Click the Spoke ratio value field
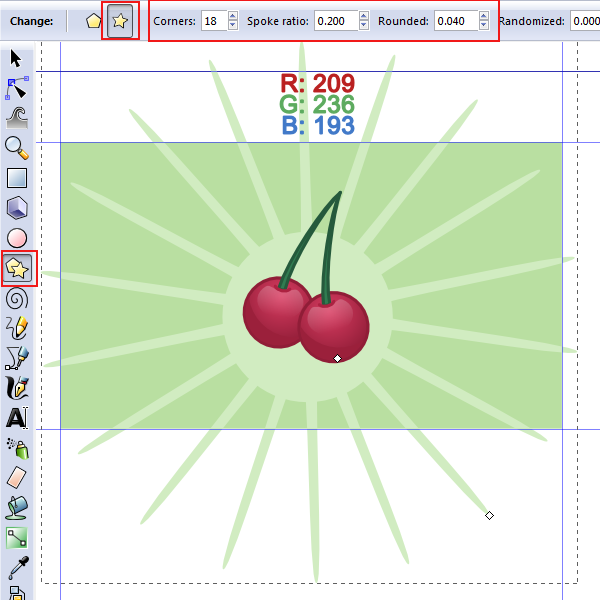The image size is (600, 600). click(336, 21)
